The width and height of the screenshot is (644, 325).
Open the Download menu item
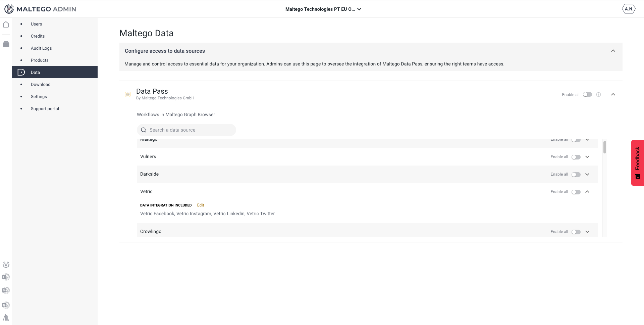[x=55, y=84]
